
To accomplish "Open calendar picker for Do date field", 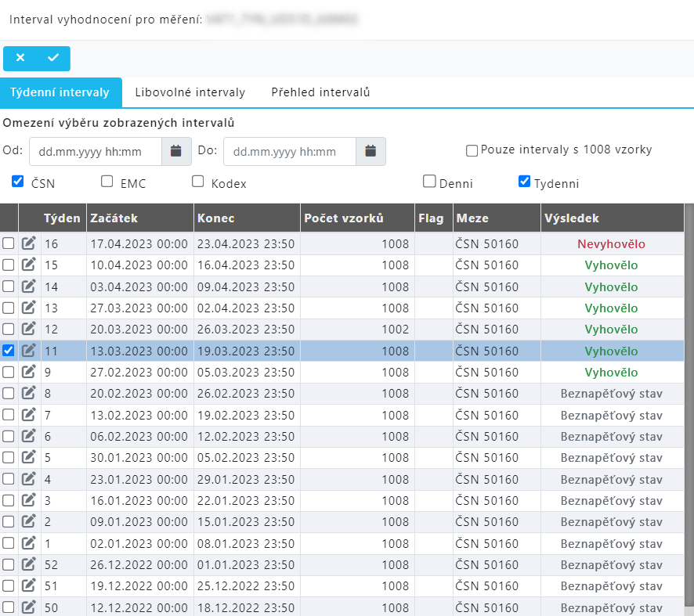I will (370, 151).
